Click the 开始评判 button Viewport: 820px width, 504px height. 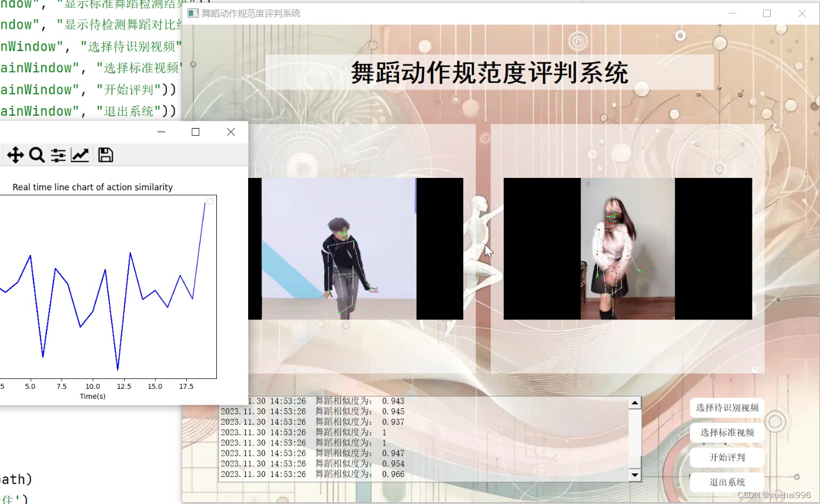727,458
